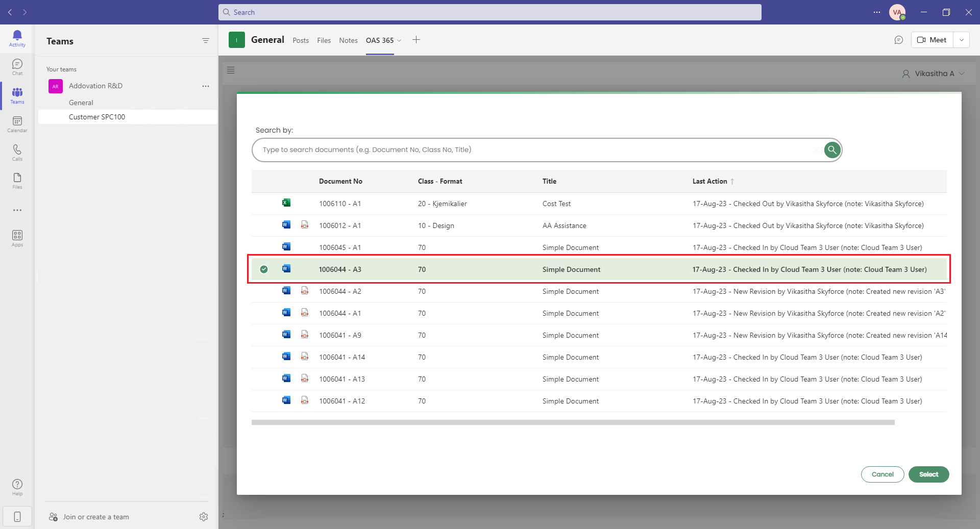Click the Cancel button
This screenshot has width=980, height=529.
(x=882, y=474)
